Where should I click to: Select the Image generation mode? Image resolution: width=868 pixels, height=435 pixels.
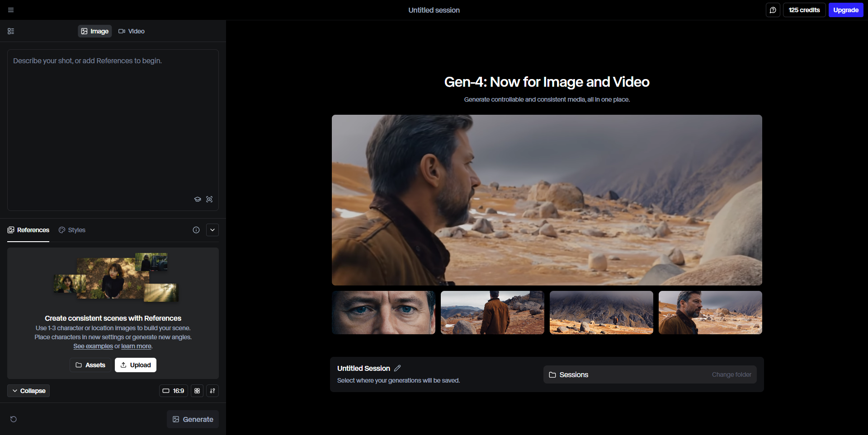click(95, 31)
